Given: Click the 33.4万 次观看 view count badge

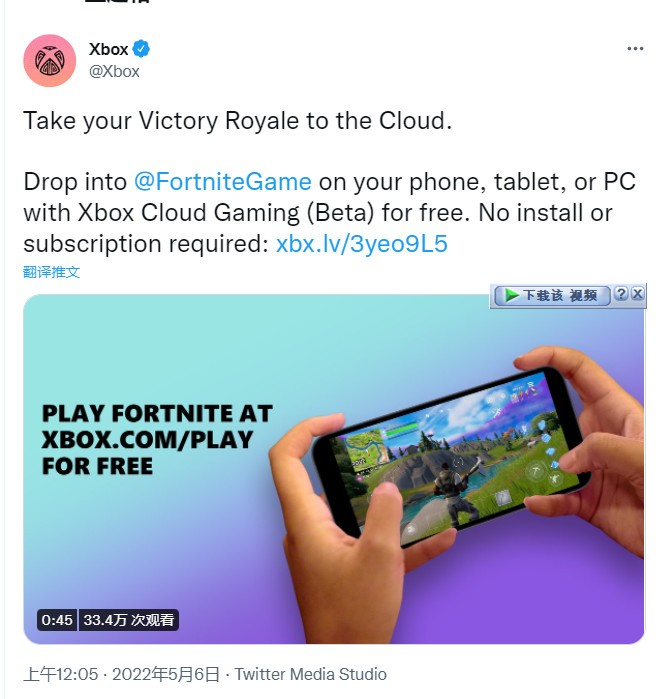Looking at the screenshot, I should point(128,620).
